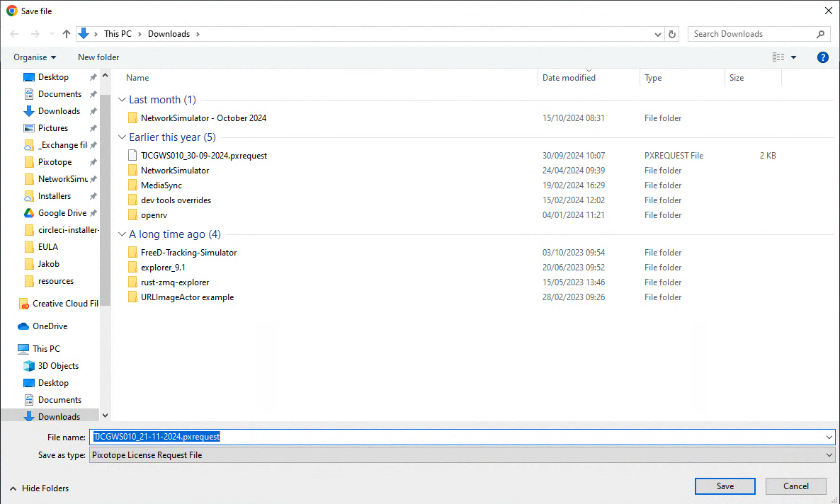
Task: Open the view options dropdown arrow
Action: [x=793, y=57]
